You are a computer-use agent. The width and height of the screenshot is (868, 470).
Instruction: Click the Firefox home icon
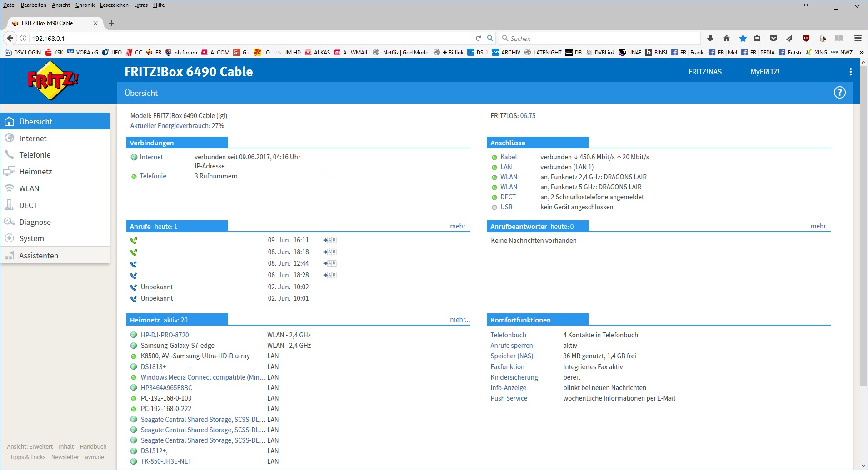(x=726, y=39)
